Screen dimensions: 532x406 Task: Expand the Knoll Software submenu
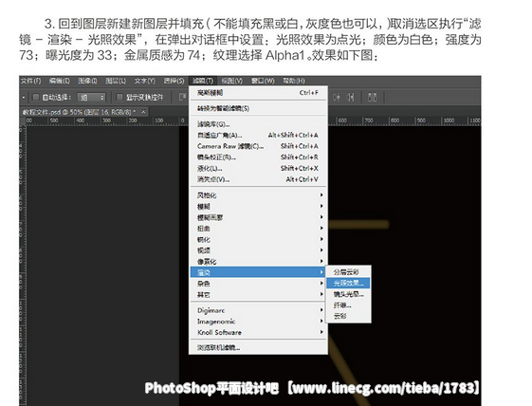coord(258,332)
